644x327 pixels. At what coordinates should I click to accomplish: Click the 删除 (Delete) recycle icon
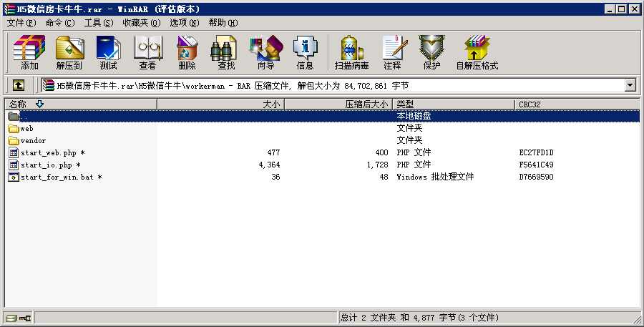187,52
